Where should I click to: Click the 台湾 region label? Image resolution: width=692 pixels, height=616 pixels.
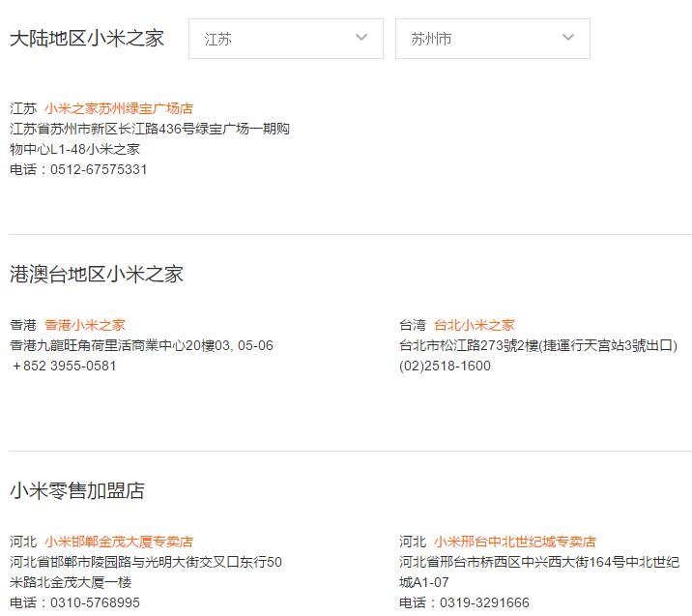[x=412, y=325]
